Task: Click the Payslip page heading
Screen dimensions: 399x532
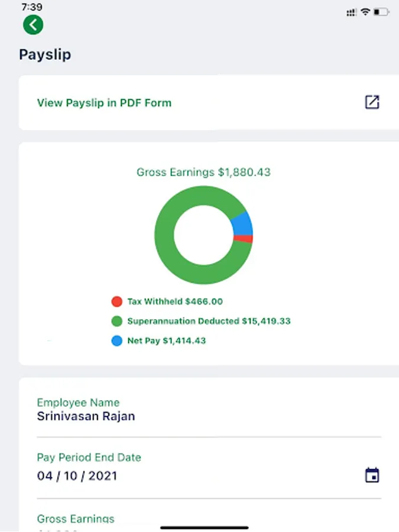Action: tap(45, 54)
